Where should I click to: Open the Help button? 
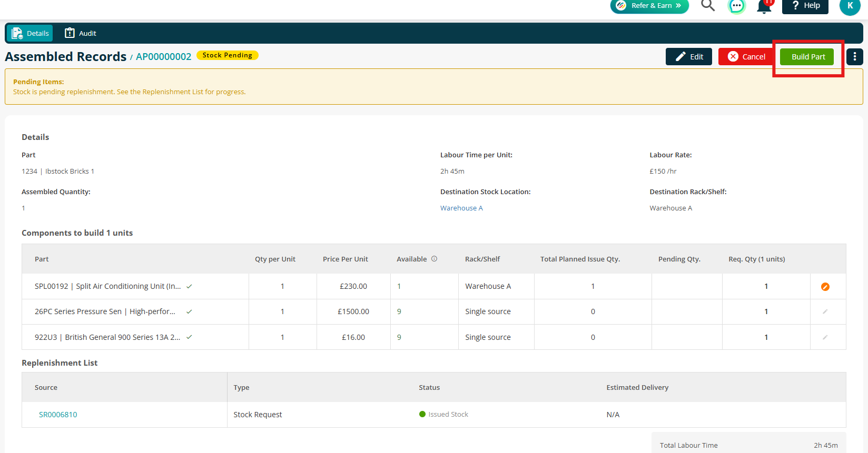(x=805, y=6)
